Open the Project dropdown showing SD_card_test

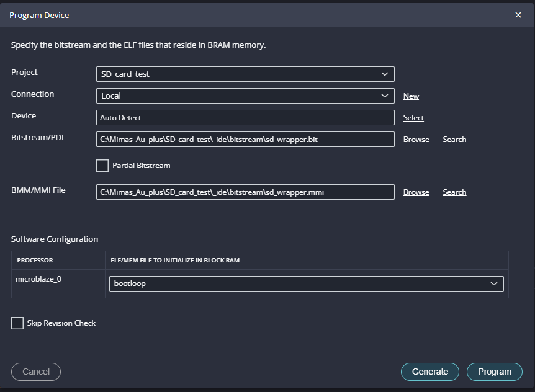coord(245,74)
